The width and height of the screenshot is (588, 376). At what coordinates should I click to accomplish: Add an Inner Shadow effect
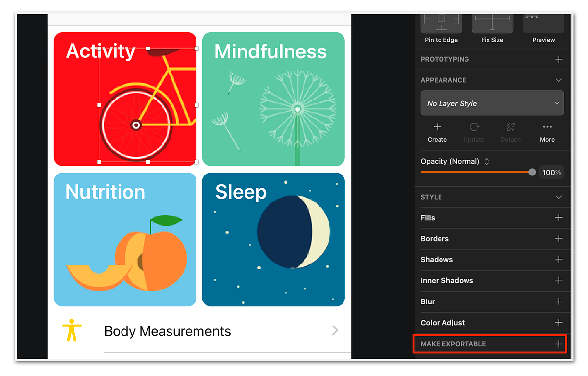[559, 280]
